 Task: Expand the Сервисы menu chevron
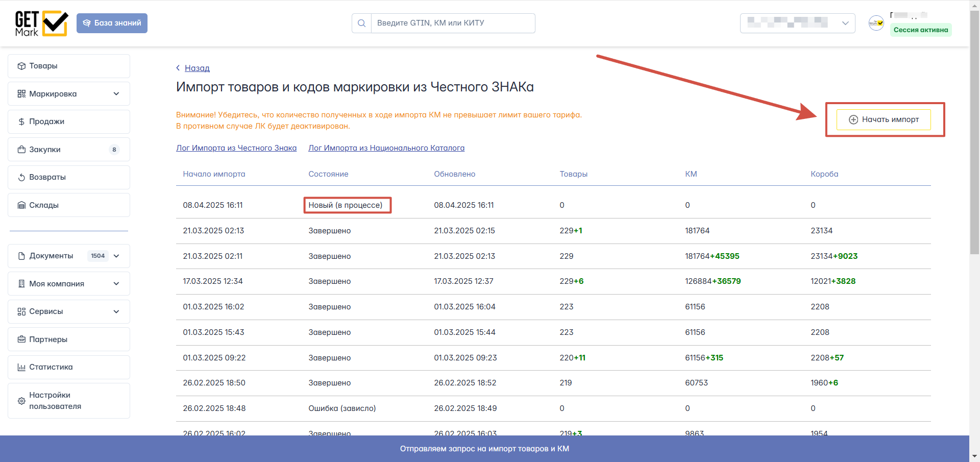116,311
